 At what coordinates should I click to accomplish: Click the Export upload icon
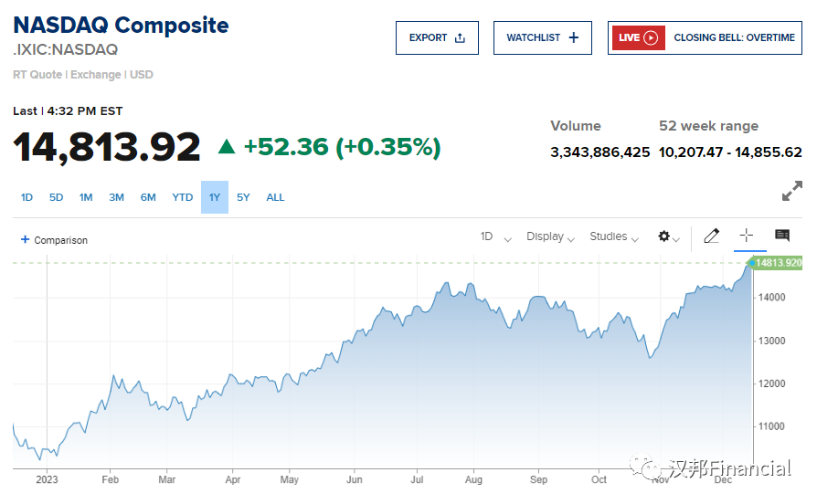click(x=461, y=38)
